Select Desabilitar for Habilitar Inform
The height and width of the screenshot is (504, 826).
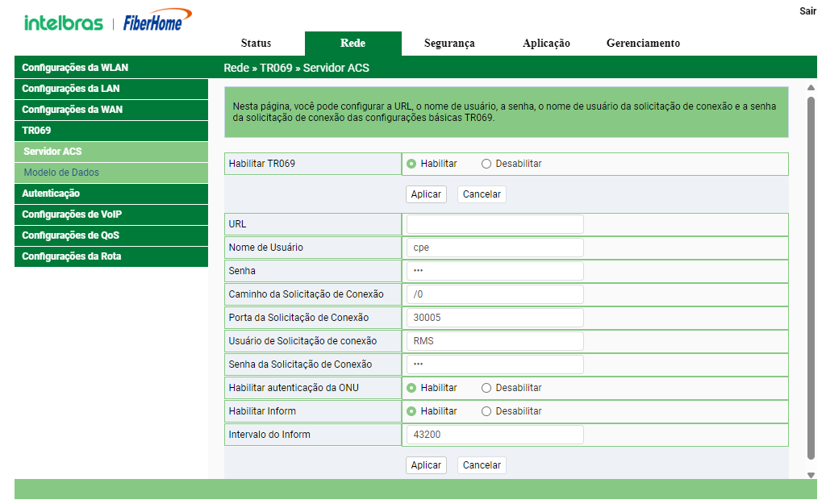click(x=486, y=411)
